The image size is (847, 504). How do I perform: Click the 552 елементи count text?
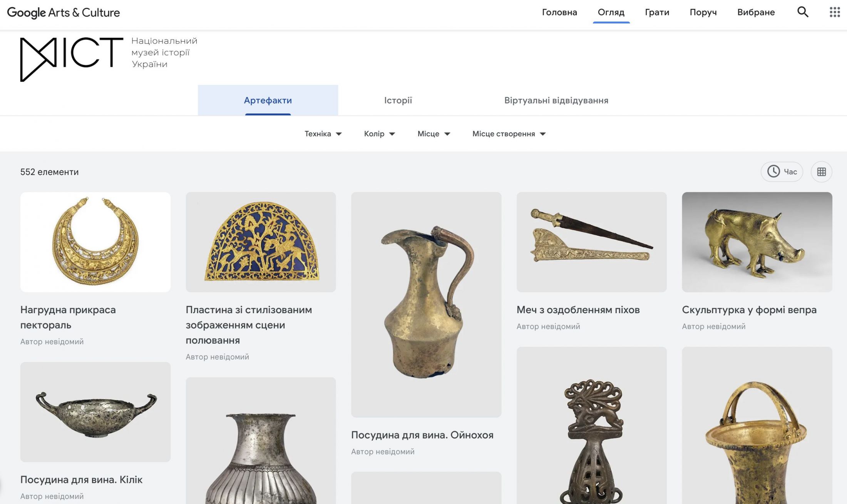pos(49,172)
